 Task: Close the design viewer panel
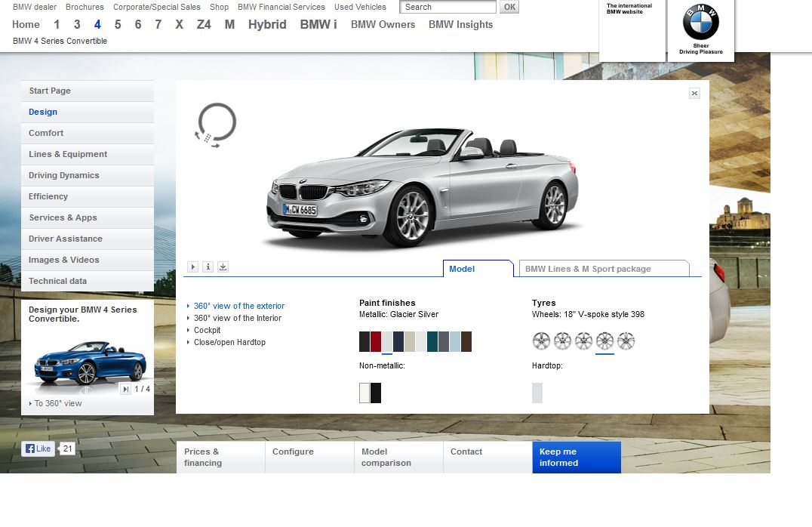[x=694, y=93]
